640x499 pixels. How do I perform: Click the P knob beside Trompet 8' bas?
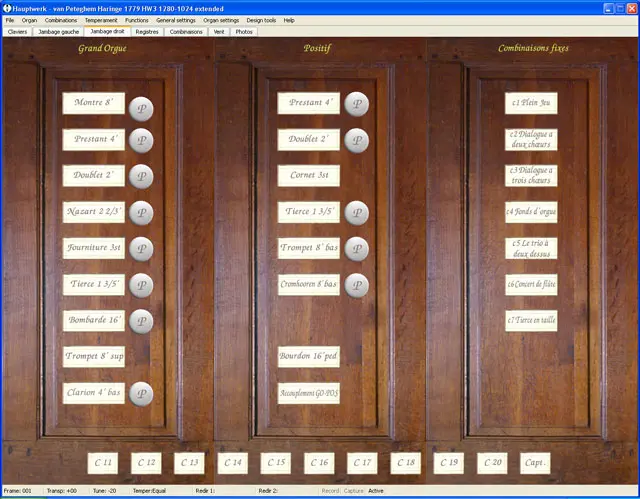(356, 248)
